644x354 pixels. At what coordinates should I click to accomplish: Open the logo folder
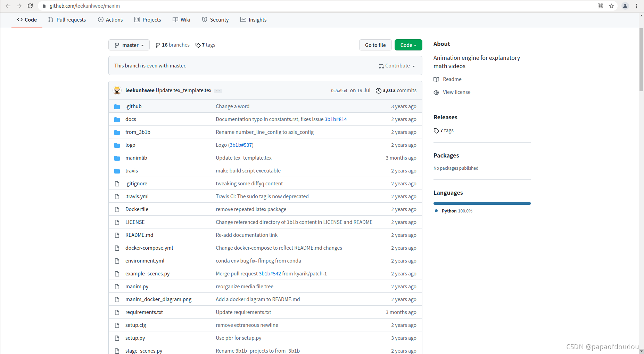pyautogui.click(x=130, y=145)
